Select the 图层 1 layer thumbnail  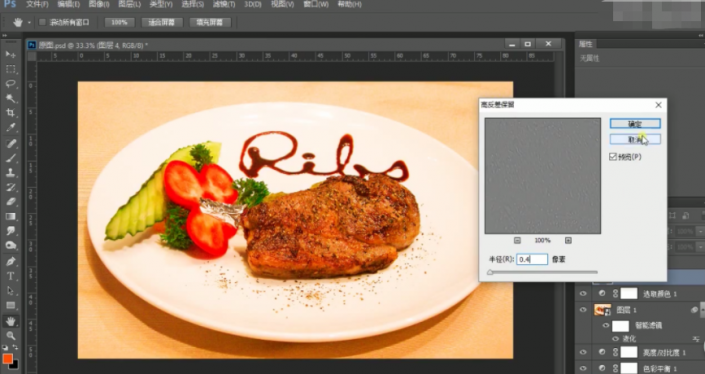coord(602,310)
